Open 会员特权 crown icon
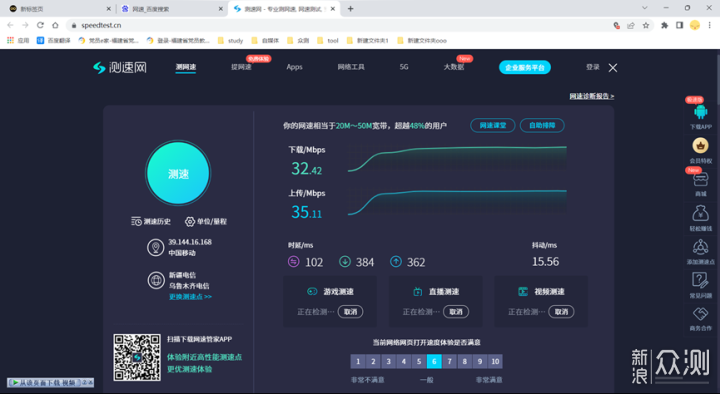720x394 pixels. coord(700,146)
